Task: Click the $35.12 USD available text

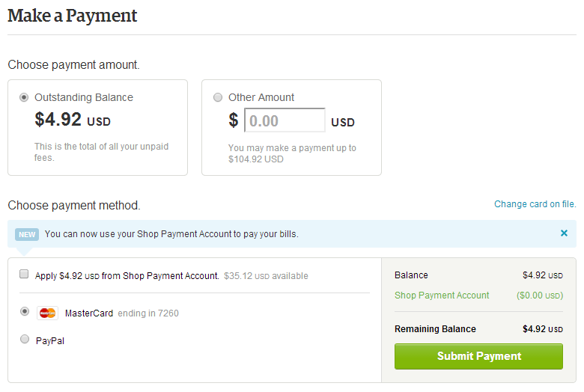Action: pyautogui.click(x=266, y=276)
